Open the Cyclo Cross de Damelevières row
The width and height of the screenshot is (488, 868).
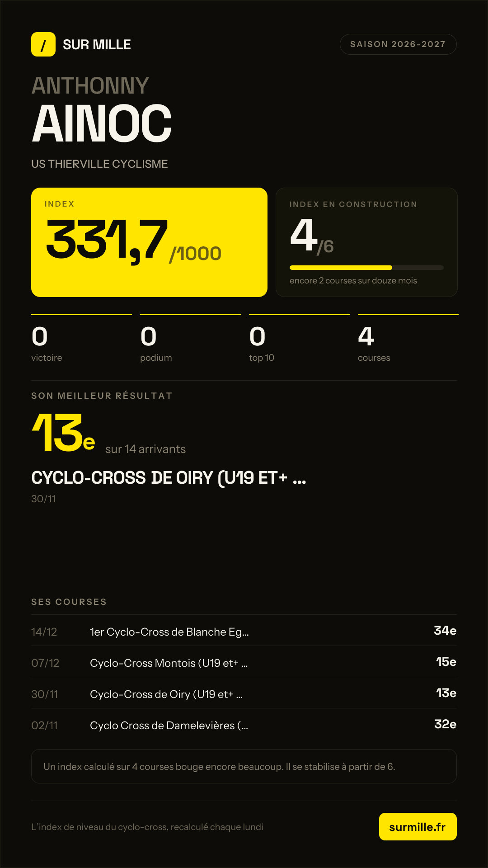[x=244, y=724]
